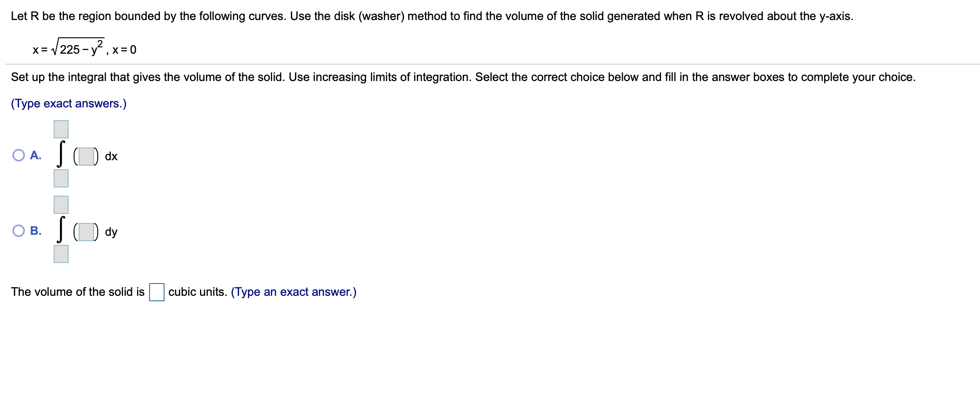Viewport: 980px width, 395px height.
Task: Click the label A next to integral
Action: 35,156
